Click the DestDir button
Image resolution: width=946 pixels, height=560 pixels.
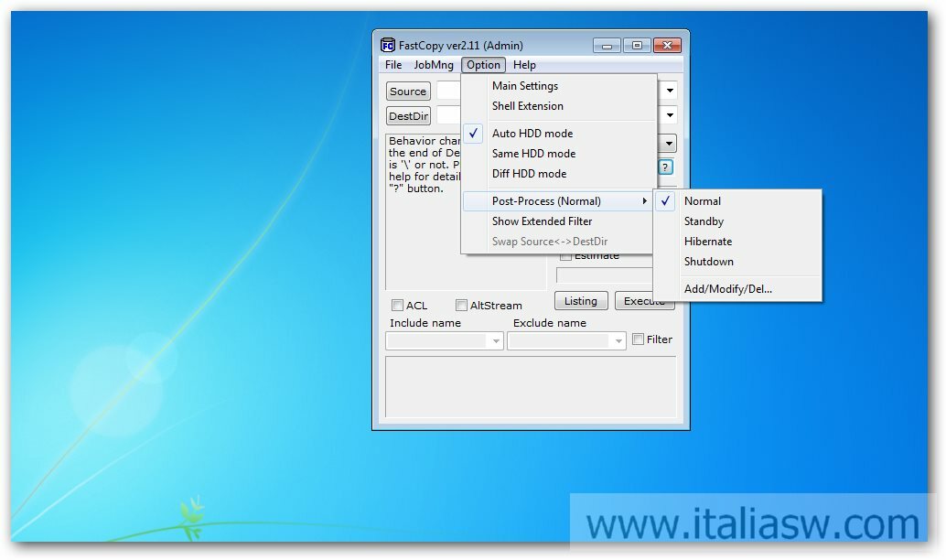(x=408, y=116)
